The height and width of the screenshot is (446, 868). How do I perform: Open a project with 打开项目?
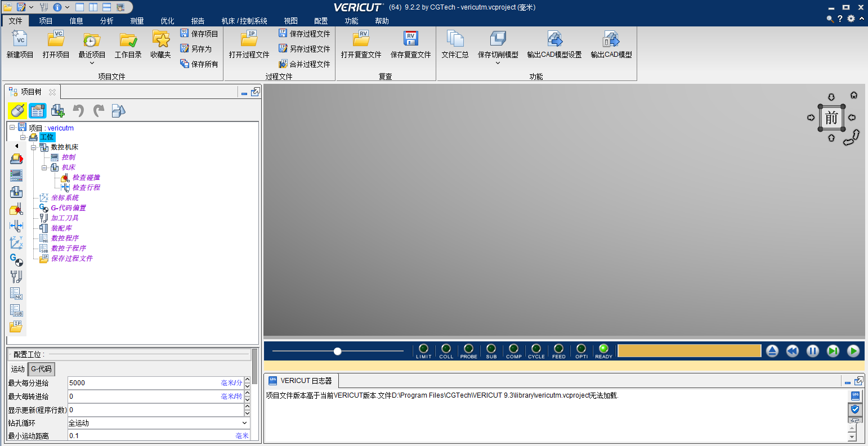click(x=56, y=44)
